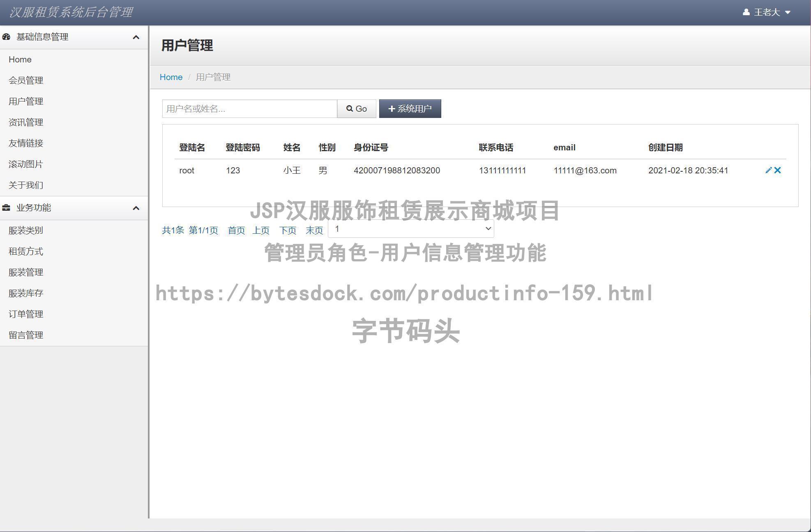Open 留言管理 menu item
The height and width of the screenshot is (532, 811).
coord(26,335)
